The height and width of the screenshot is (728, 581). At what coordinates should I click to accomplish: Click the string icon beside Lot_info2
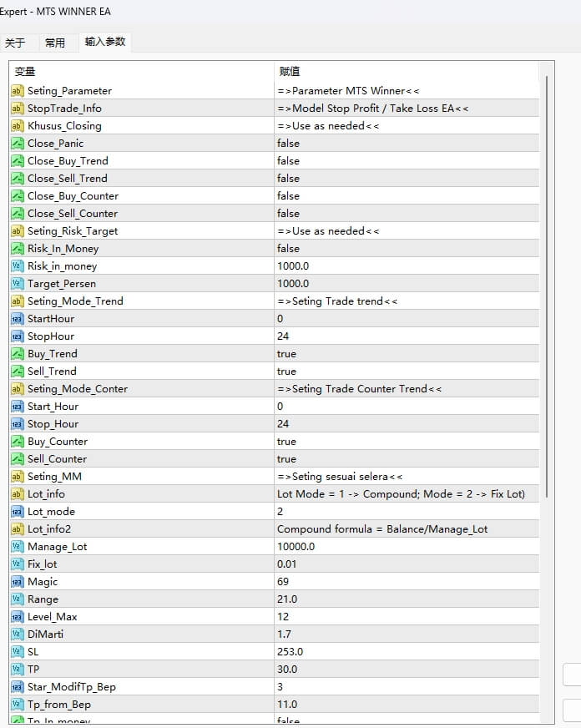tap(18, 528)
